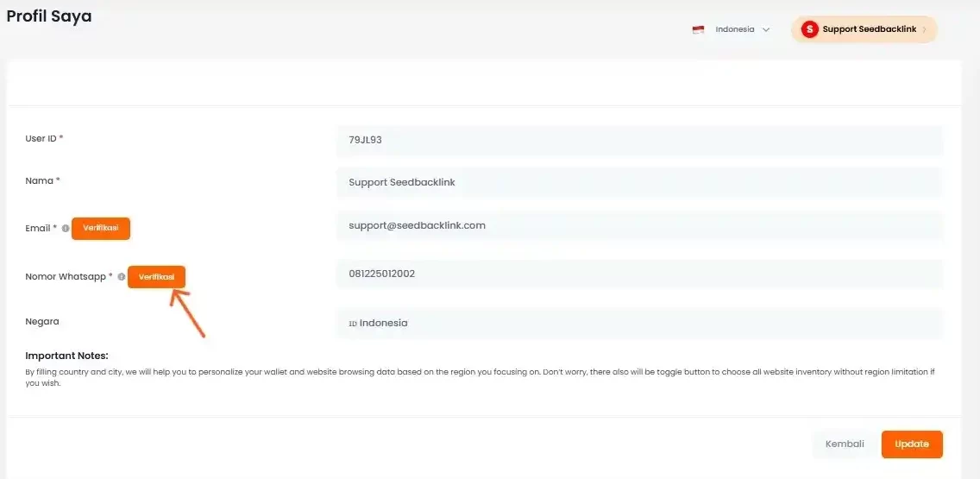This screenshot has width=980, height=479.
Task: Click the info icon beside Nomor Whatsapp
Action: pyautogui.click(x=121, y=277)
